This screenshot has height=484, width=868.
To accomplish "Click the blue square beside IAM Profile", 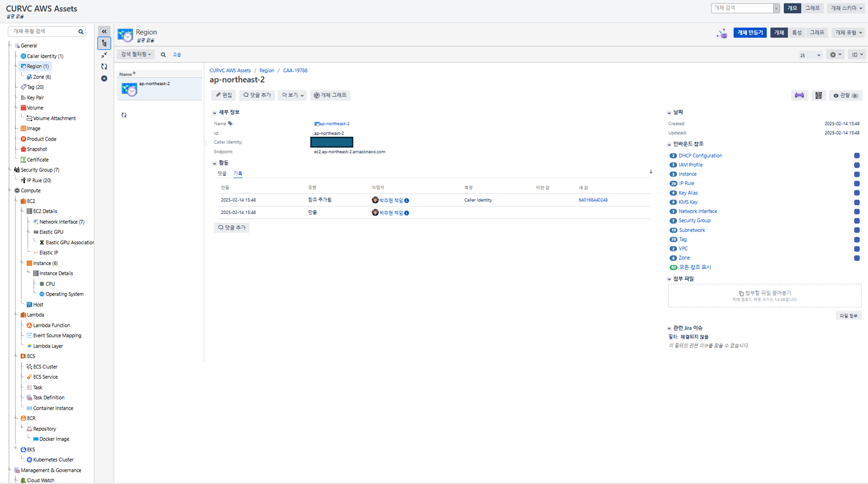I will click(857, 165).
